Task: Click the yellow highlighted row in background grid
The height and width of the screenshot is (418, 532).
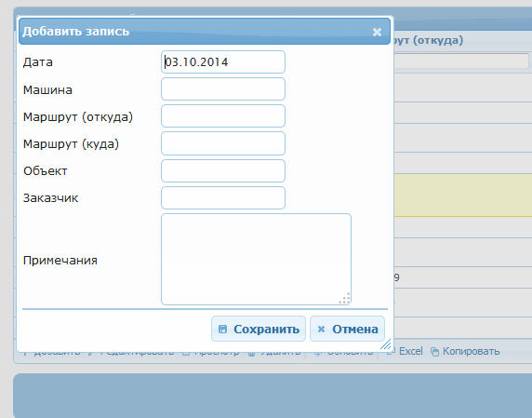Action: tap(463, 196)
